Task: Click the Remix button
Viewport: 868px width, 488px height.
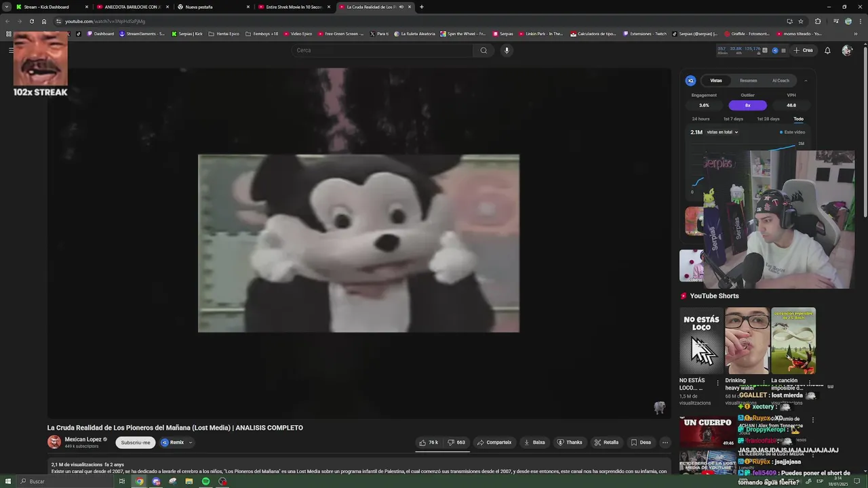Action: 173,443
